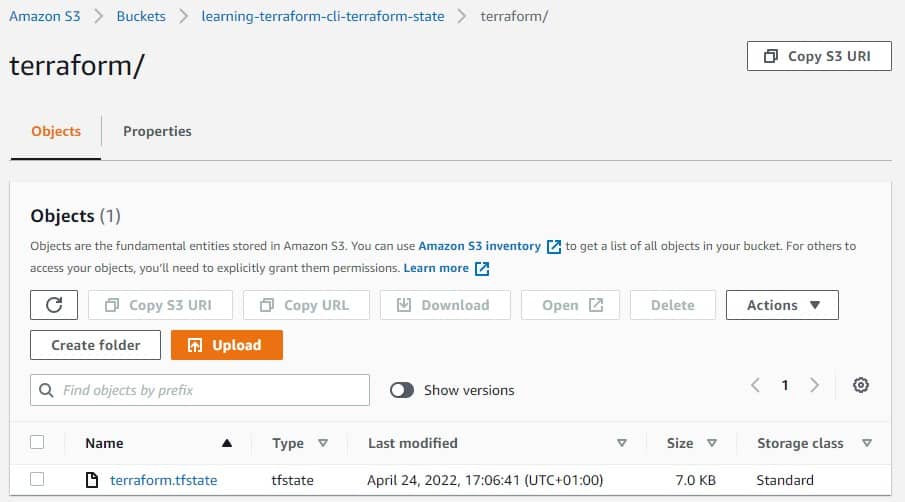The height and width of the screenshot is (502, 905).
Task: Select the Objects tab
Action: [x=56, y=131]
